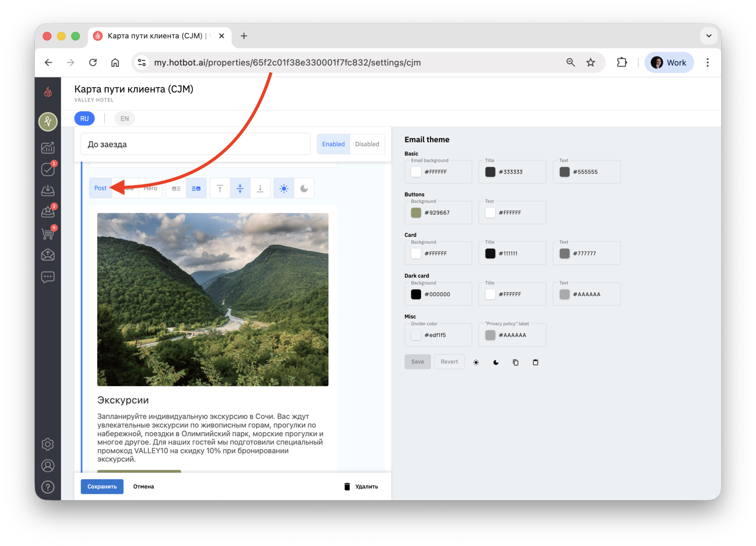
Task: Pick the Privacy policy label color swatch
Action: (x=490, y=335)
